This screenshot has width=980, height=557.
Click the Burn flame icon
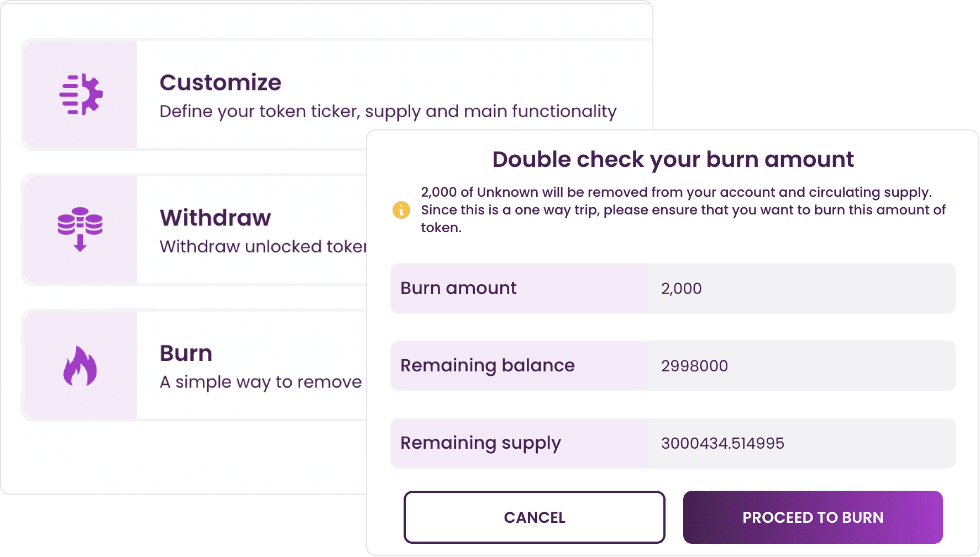pyautogui.click(x=80, y=366)
